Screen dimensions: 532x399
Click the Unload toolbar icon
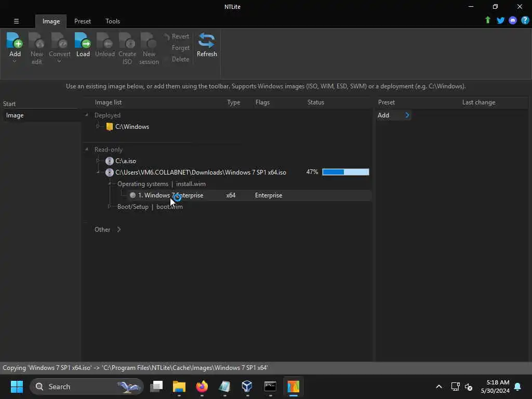click(x=104, y=41)
